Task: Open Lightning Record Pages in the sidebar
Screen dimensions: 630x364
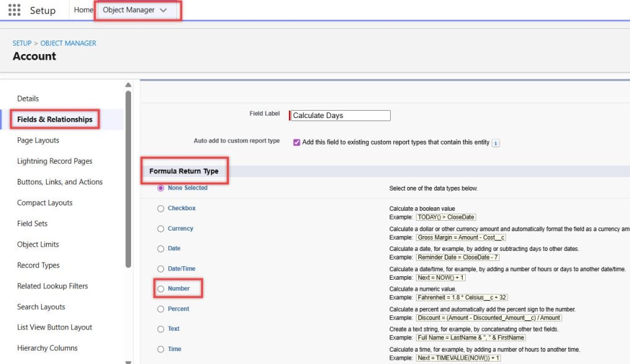Action: [x=55, y=161]
